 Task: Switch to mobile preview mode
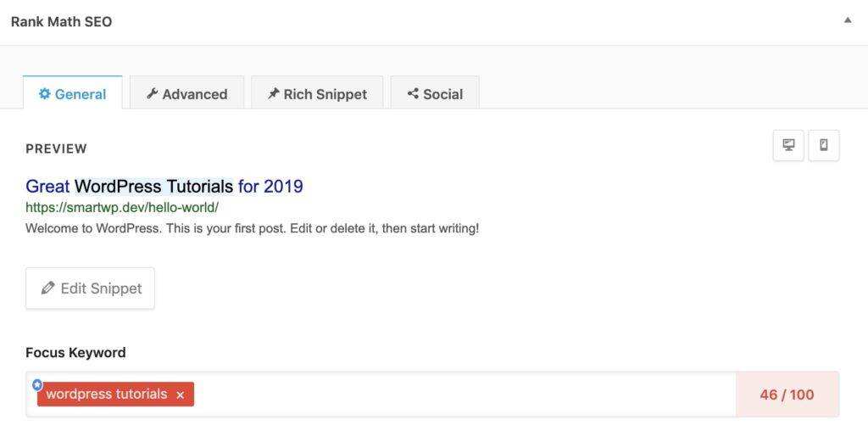tap(824, 145)
